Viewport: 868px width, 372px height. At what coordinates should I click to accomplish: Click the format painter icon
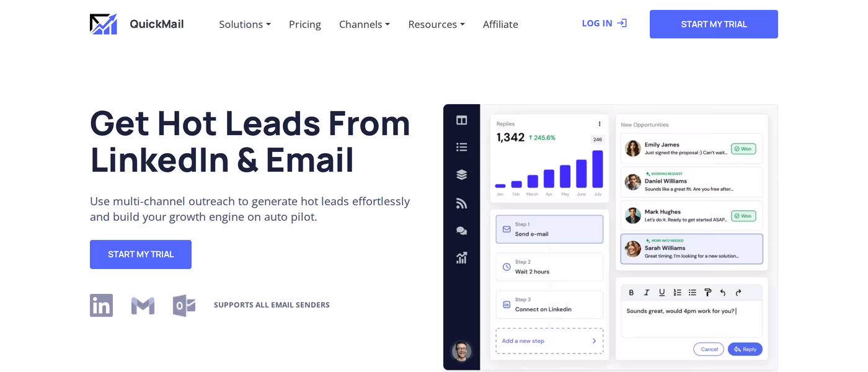point(707,293)
